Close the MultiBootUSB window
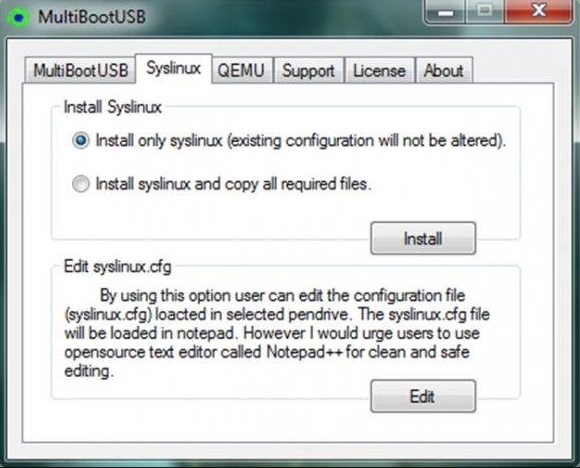Screen dimensions: 580x468 click(x=537, y=12)
